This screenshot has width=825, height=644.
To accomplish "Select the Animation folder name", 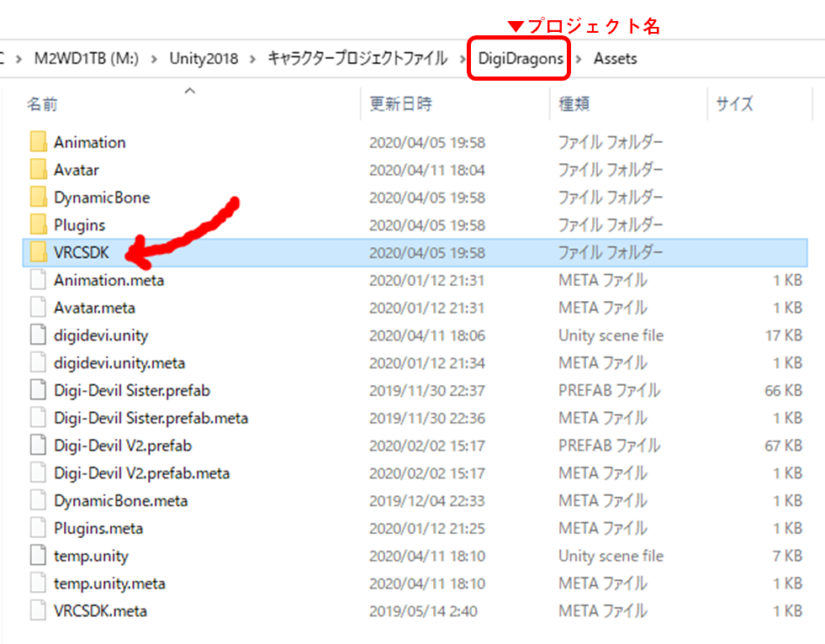I will click(89, 142).
